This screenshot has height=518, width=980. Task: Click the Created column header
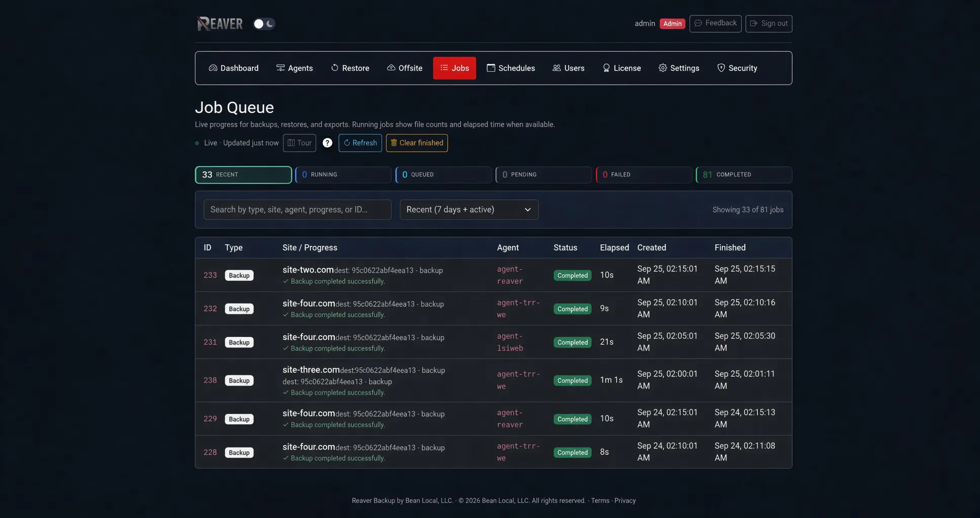[651, 248]
